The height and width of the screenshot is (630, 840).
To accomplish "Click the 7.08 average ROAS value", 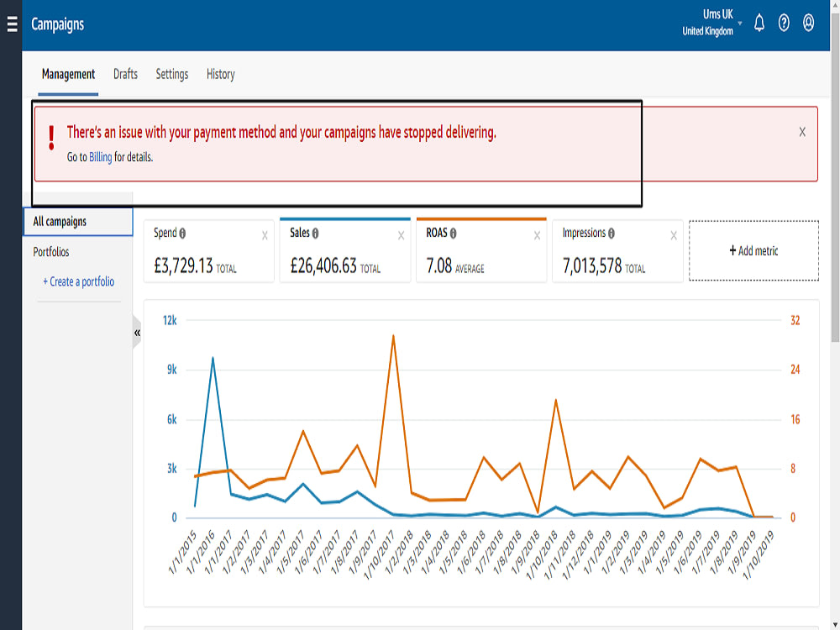I will point(438,265).
